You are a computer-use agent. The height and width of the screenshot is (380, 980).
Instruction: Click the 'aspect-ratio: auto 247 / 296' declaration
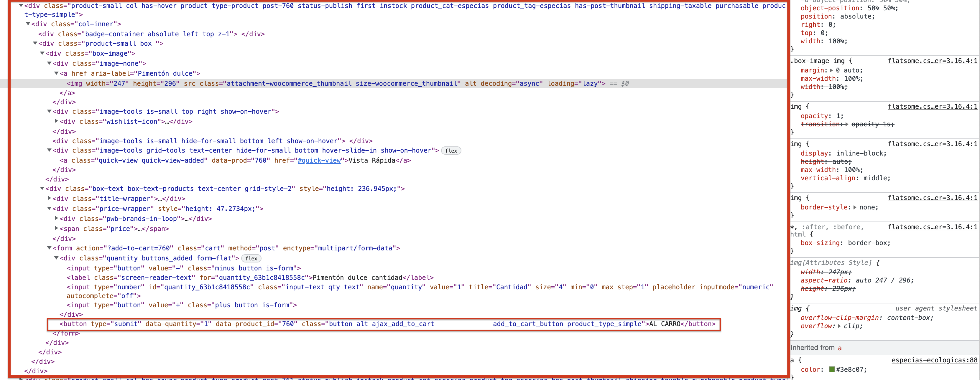click(857, 280)
